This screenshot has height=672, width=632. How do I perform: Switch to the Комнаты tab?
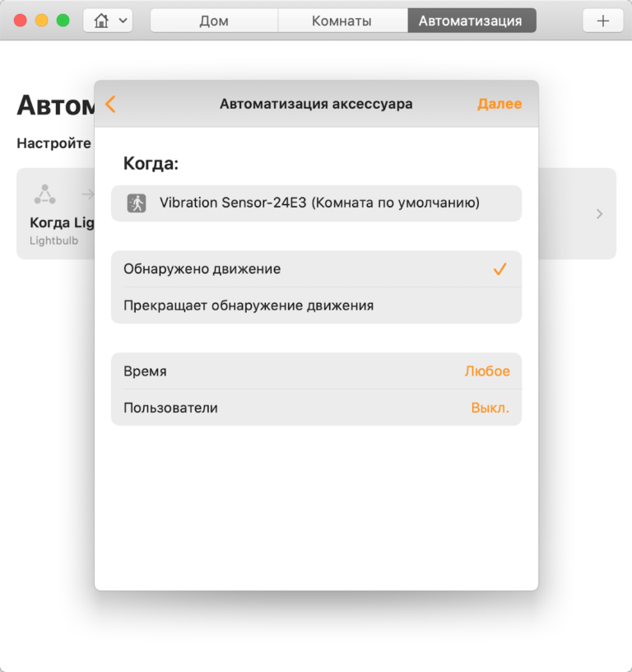tap(342, 21)
